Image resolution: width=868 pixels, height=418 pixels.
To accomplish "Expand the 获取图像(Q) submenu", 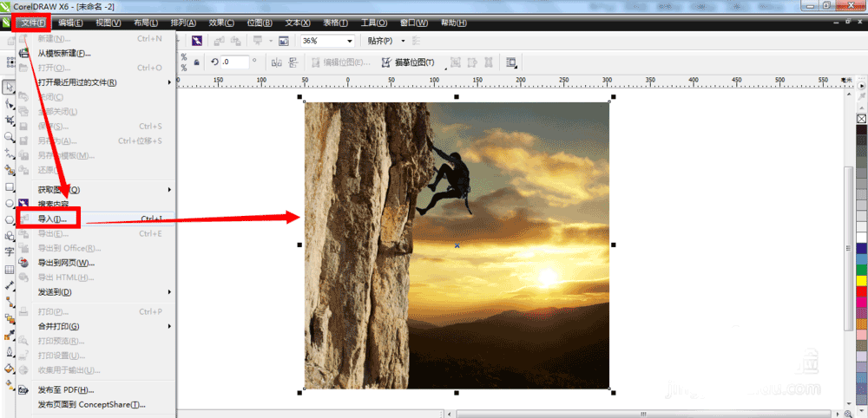I will pos(169,190).
